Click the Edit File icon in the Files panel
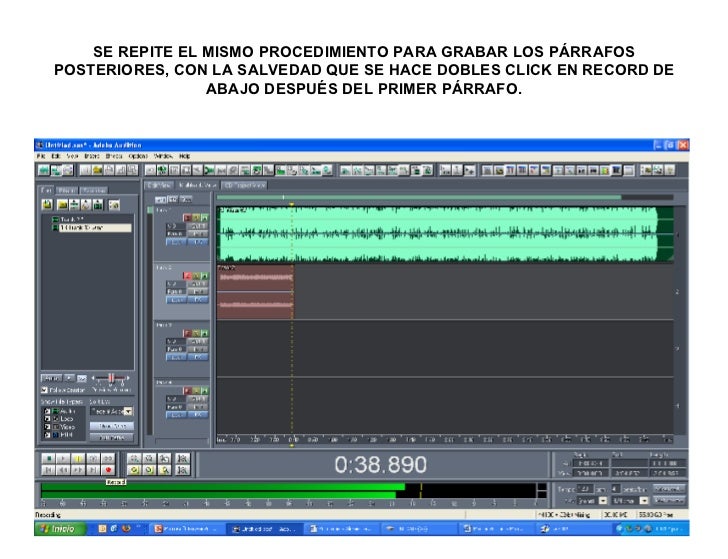The width and height of the screenshot is (728, 559). (x=86, y=204)
